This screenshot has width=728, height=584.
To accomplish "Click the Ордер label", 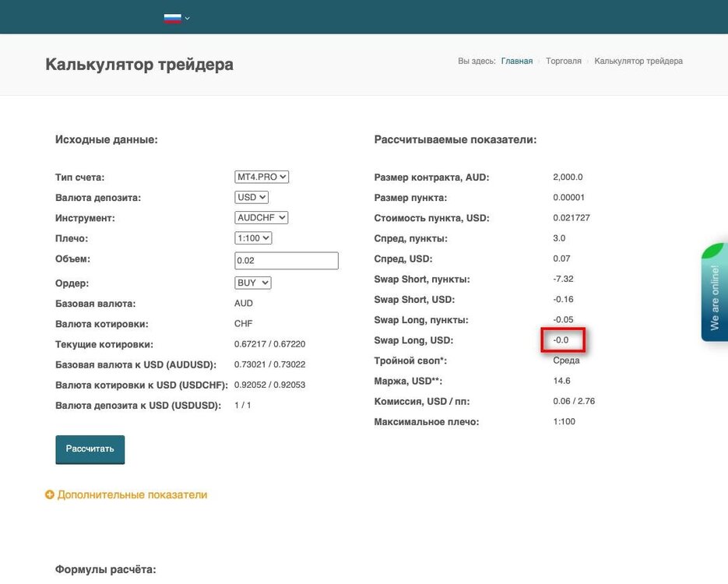I will pyautogui.click(x=72, y=283).
